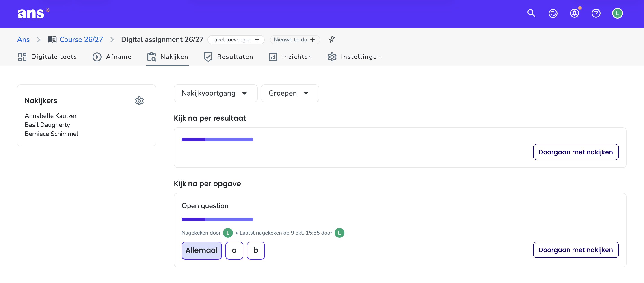Screen dimensions: 644x283
Task: Open the Course 26/27 breadcrumb link
Action: coord(81,39)
